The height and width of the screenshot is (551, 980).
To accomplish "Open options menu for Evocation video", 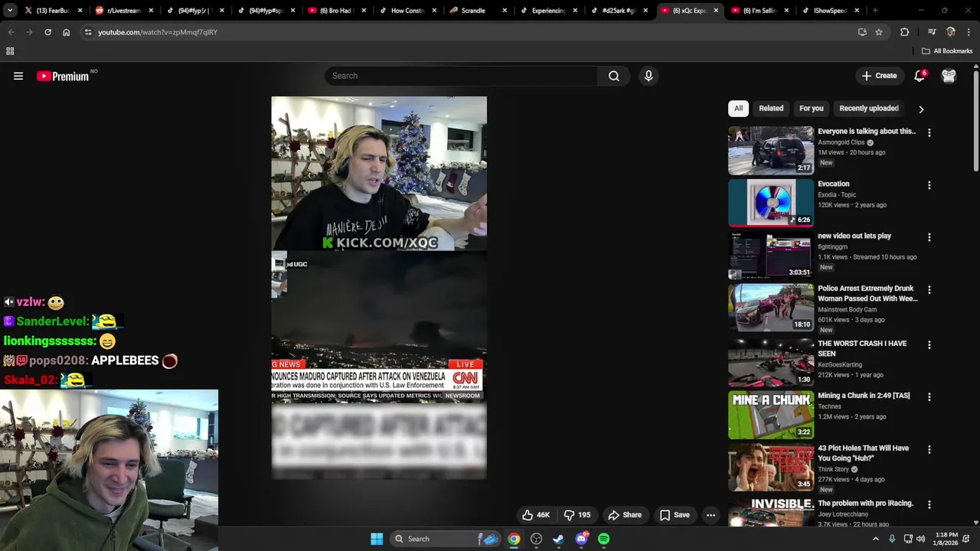I will tap(929, 185).
